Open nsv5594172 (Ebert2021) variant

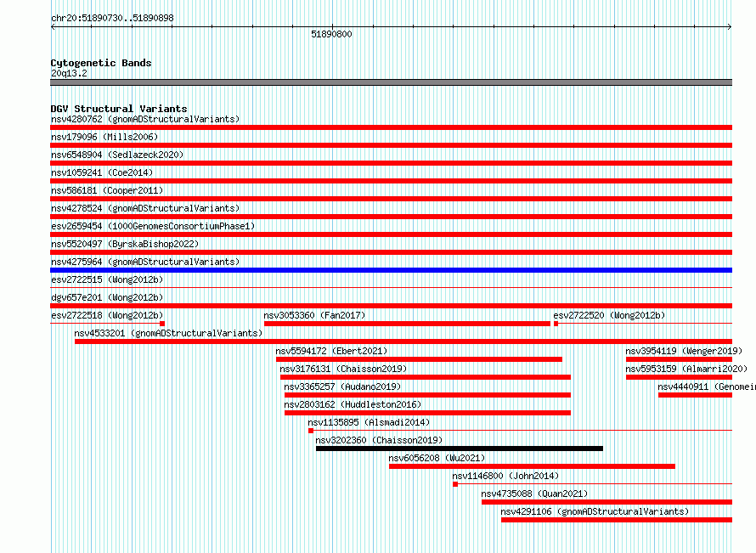[332, 351]
